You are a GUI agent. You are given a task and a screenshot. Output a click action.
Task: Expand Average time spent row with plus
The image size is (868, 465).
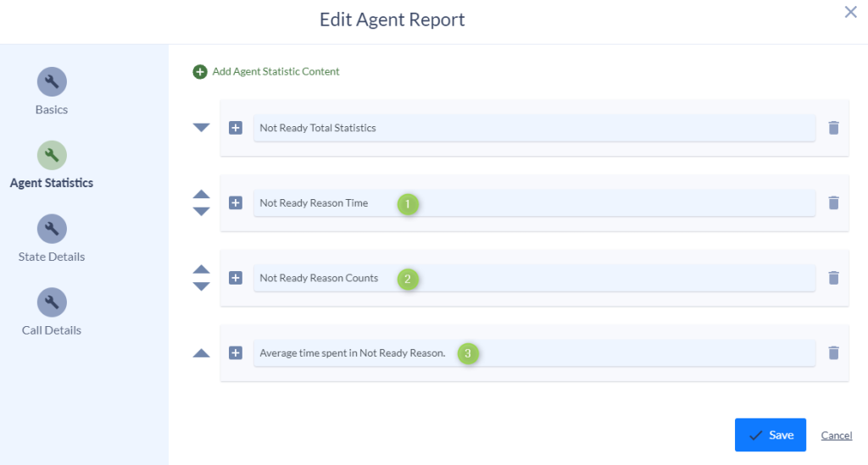click(236, 352)
